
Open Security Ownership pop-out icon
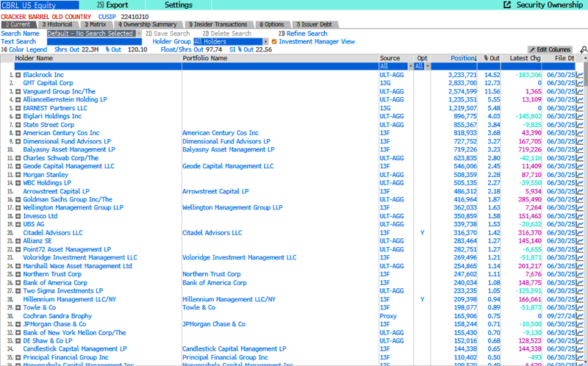tap(506, 5)
